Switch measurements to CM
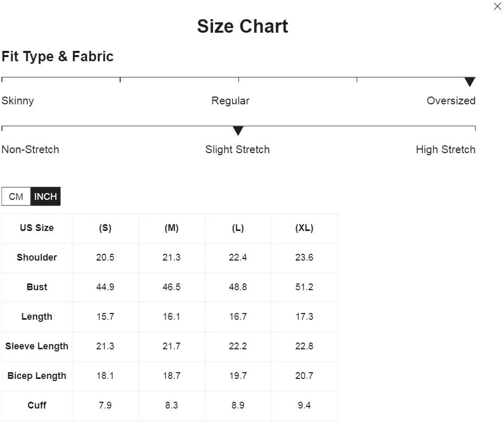The width and height of the screenshot is (504, 422). click(16, 196)
